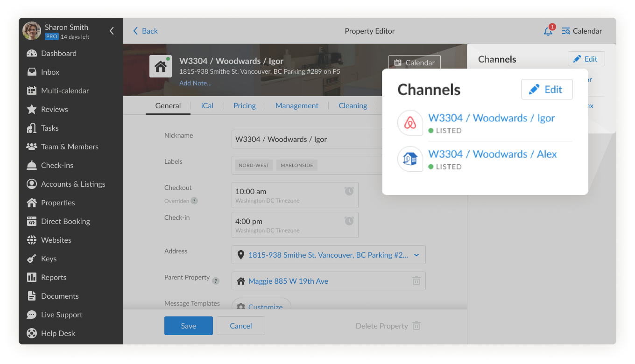Click the Help Desk lifebuoy icon
This screenshot has height=364, width=635.
[x=32, y=333]
